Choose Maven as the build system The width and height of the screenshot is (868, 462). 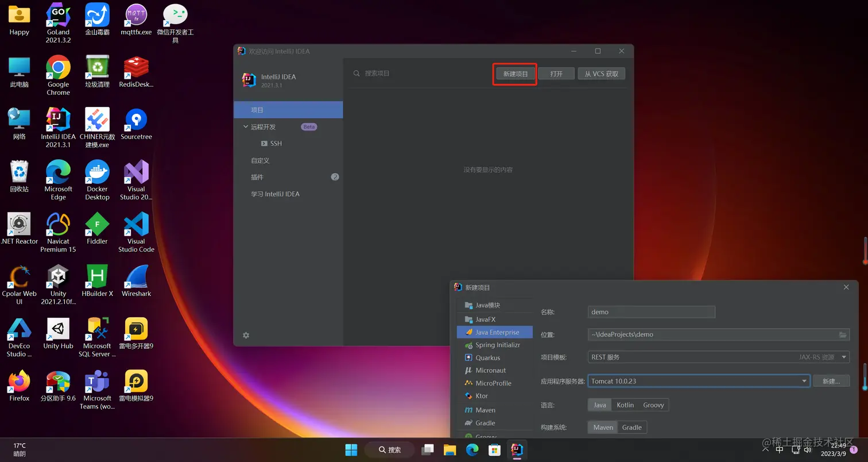click(603, 428)
